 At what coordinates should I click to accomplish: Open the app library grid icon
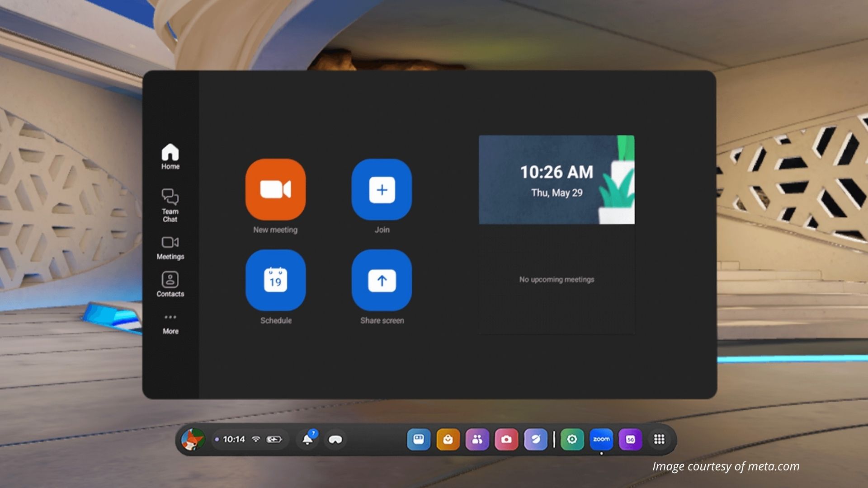pos(659,439)
